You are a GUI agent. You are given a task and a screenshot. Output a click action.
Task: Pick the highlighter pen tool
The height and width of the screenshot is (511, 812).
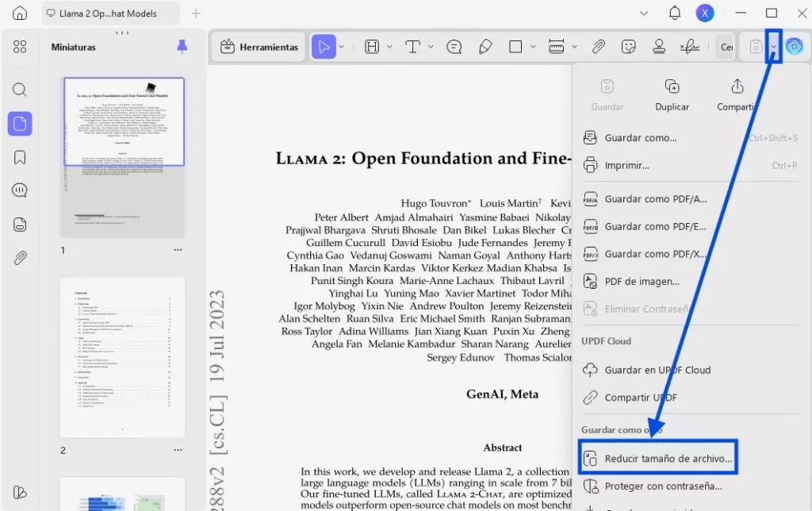click(486, 47)
